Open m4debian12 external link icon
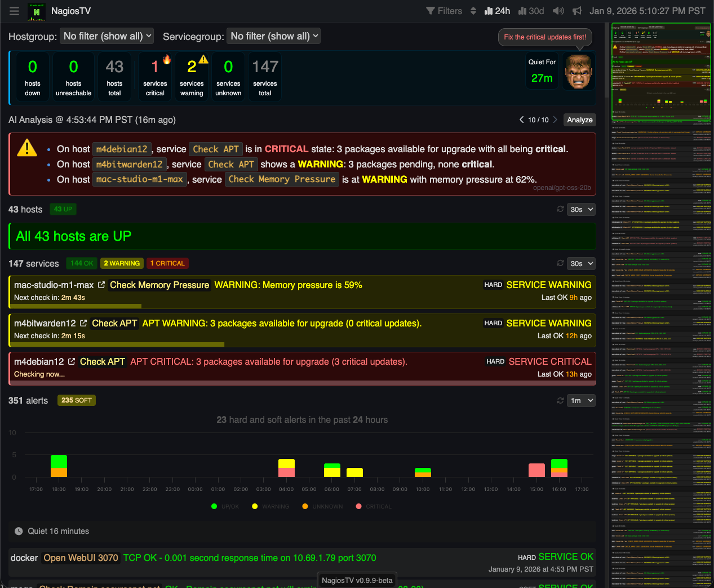The height and width of the screenshot is (588, 714). [72, 362]
